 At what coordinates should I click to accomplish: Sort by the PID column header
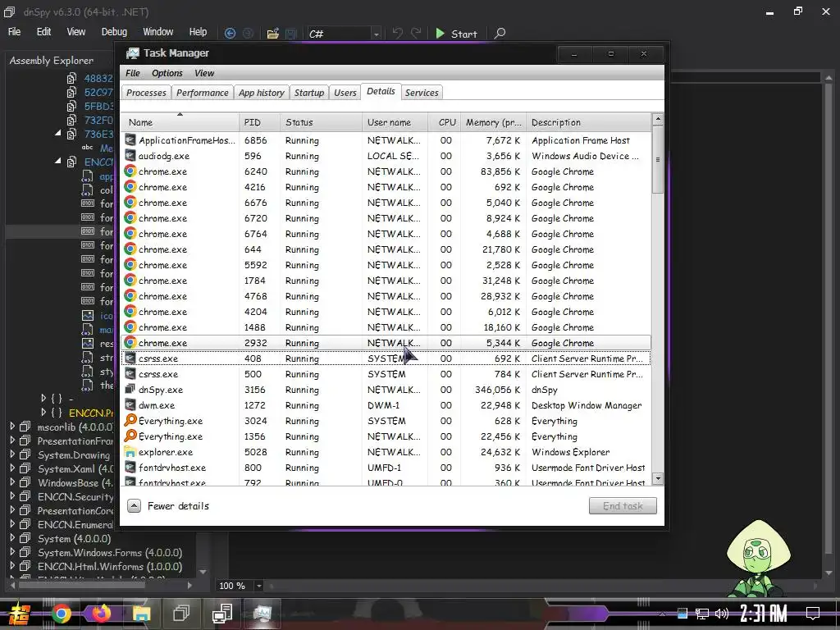[x=259, y=122]
